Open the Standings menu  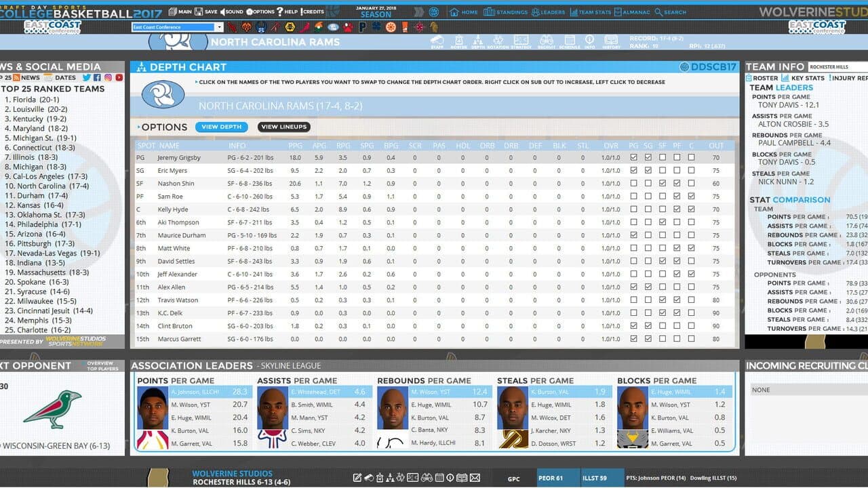(505, 12)
